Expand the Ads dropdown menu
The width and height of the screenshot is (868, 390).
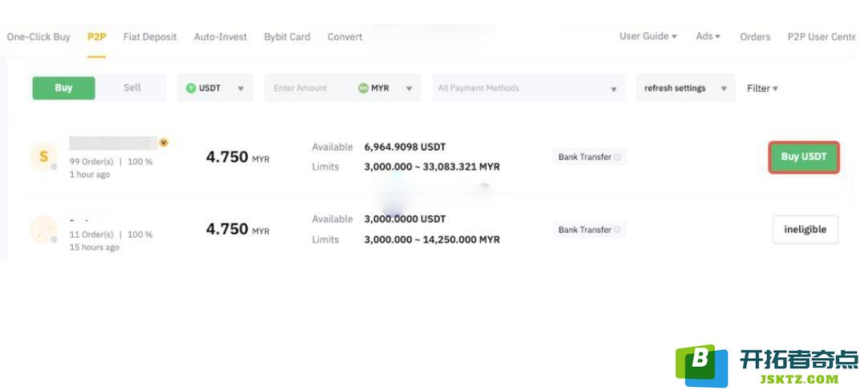pos(708,37)
